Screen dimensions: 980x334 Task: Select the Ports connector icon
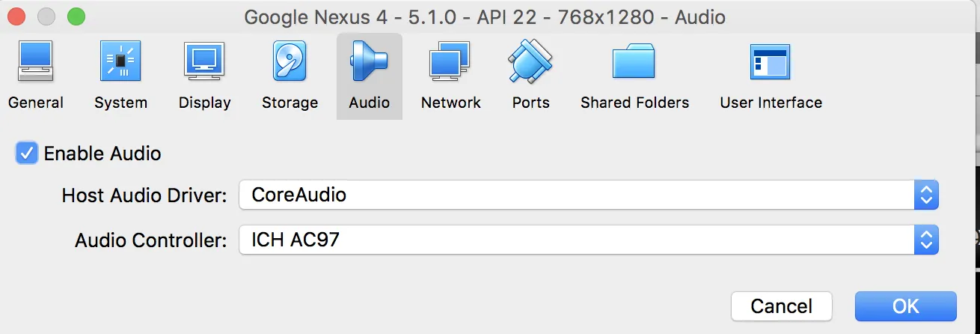pyautogui.click(x=530, y=61)
